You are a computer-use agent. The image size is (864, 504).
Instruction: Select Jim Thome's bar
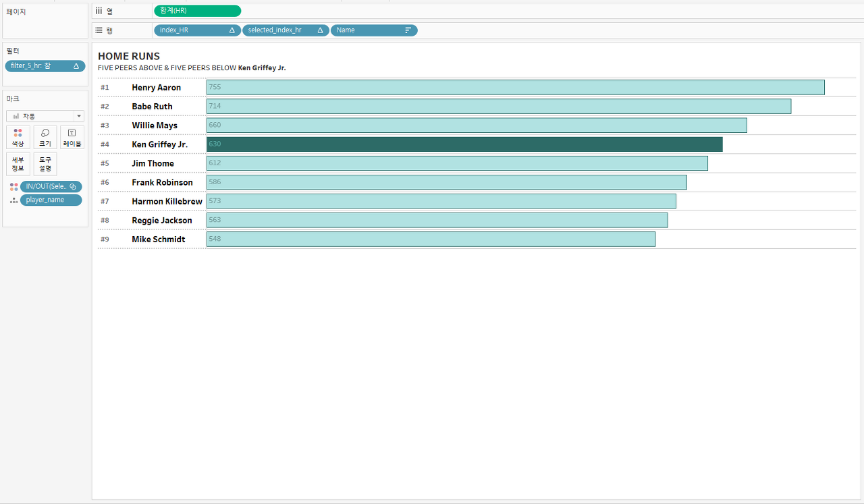click(457, 163)
